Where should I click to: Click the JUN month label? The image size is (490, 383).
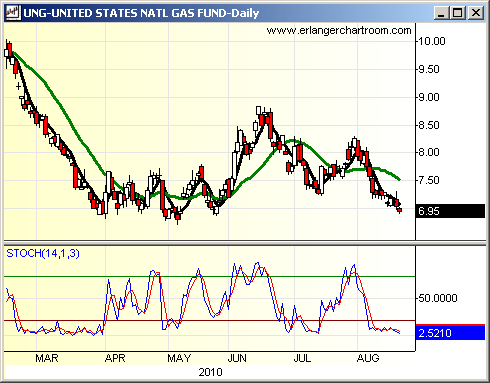point(237,358)
